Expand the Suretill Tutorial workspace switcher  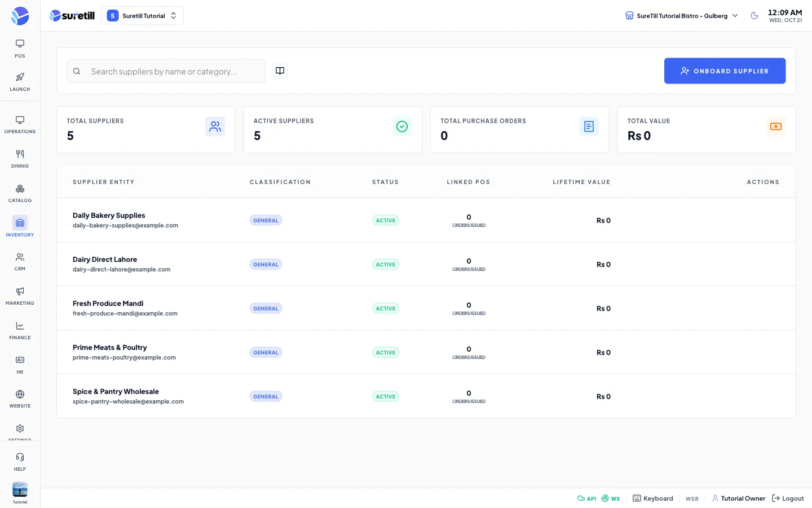[143, 16]
